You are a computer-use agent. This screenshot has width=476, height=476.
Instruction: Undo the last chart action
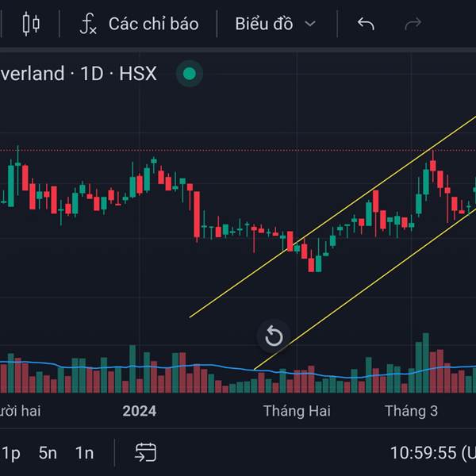click(x=366, y=24)
